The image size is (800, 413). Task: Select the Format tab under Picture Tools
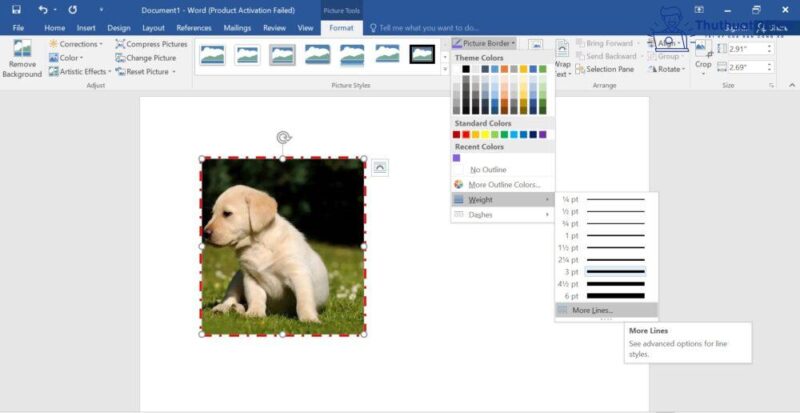[x=341, y=28]
